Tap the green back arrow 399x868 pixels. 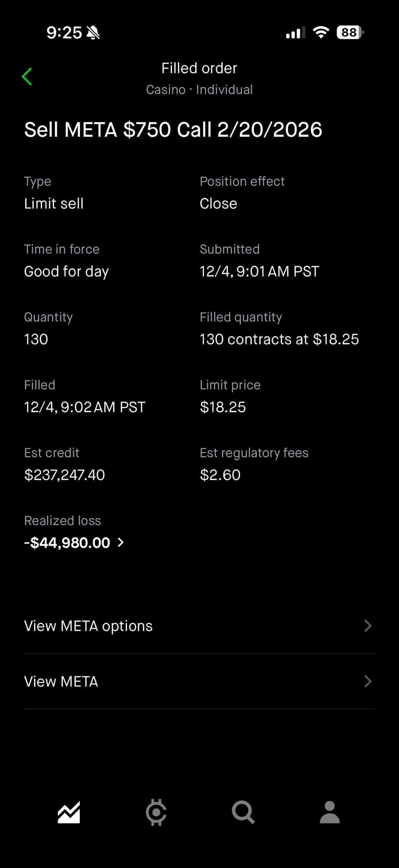coord(27,77)
